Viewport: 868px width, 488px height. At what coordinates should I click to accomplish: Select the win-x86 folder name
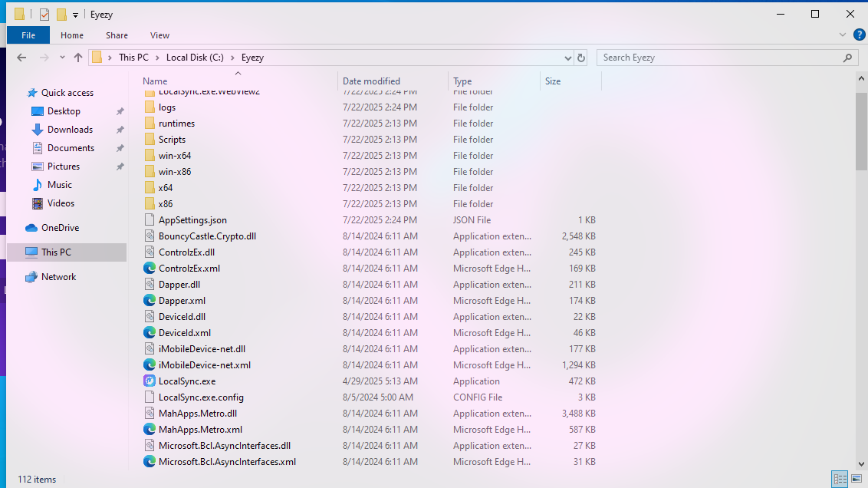point(174,172)
